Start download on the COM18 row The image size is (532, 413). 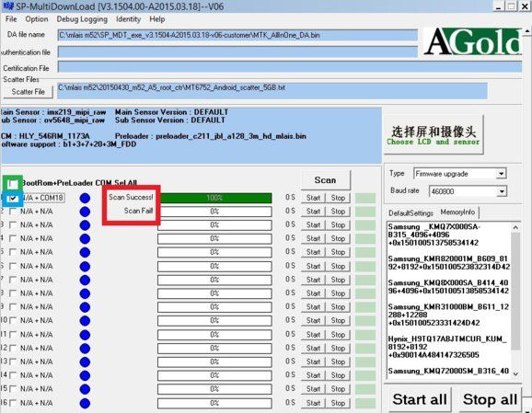313,198
